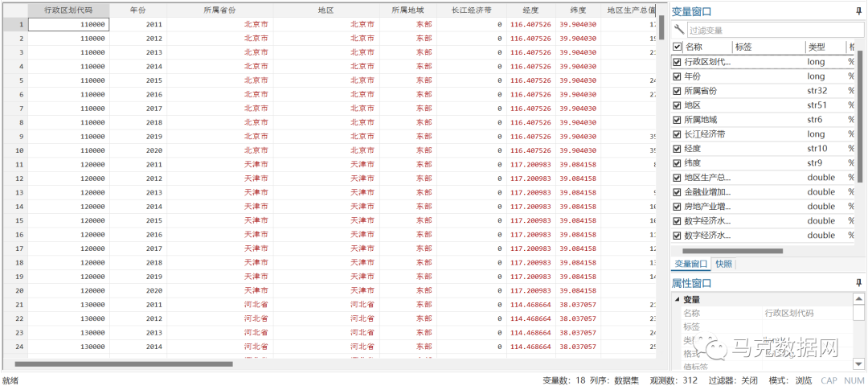This screenshot has width=868, height=386.
Task: Select the 纬度 column header in data grid
Action: 578,10
